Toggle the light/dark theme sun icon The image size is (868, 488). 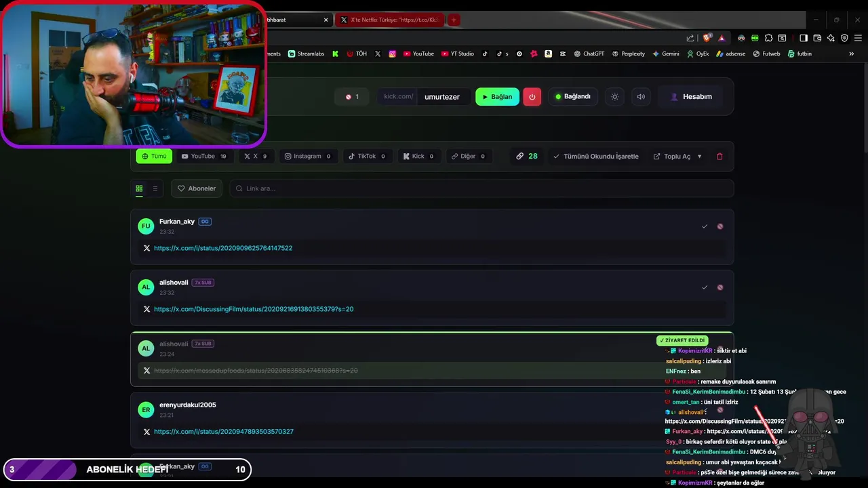(614, 97)
